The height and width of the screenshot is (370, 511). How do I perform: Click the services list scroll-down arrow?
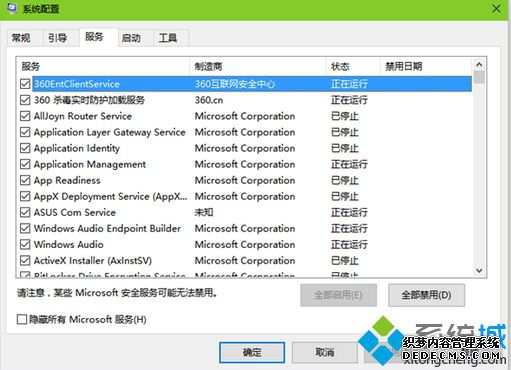(x=479, y=270)
